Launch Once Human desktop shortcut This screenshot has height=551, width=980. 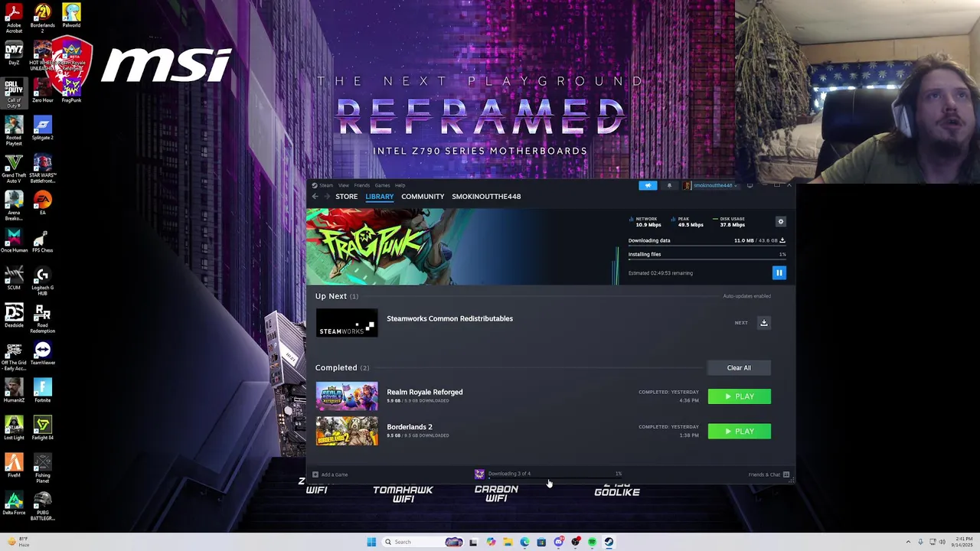(x=14, y=240)
